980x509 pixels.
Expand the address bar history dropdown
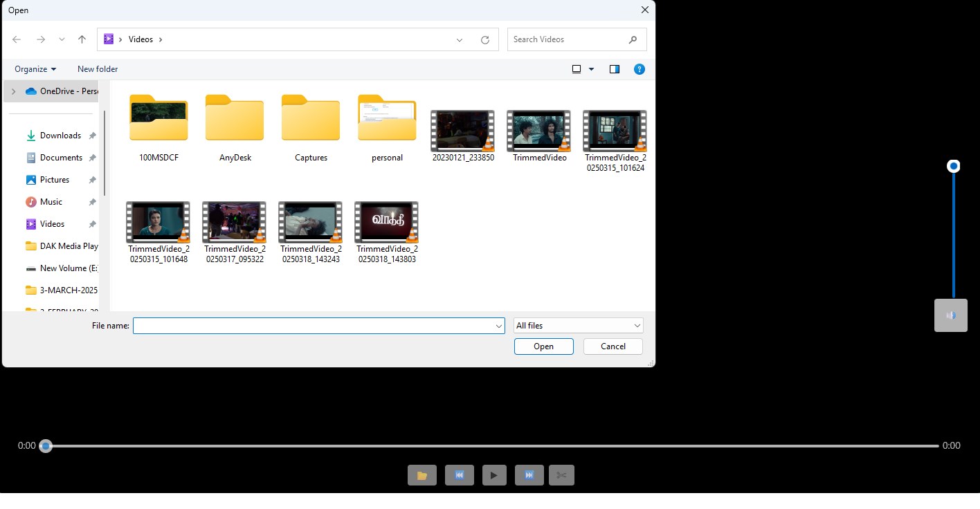click(x=460, y=39)
